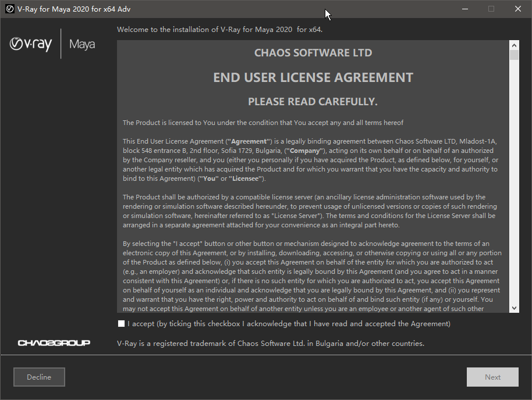532x400 pixels.
Task: Minimize the installer window
Action: pos(465,9)
